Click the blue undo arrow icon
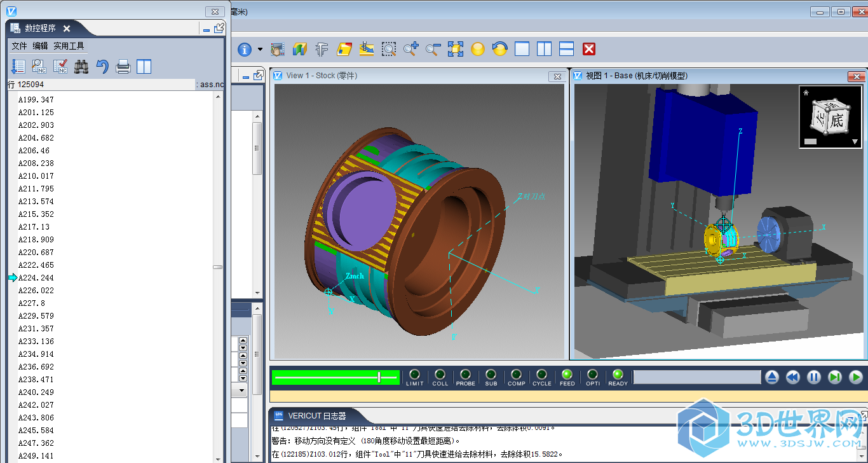 [x=102, y=66]
